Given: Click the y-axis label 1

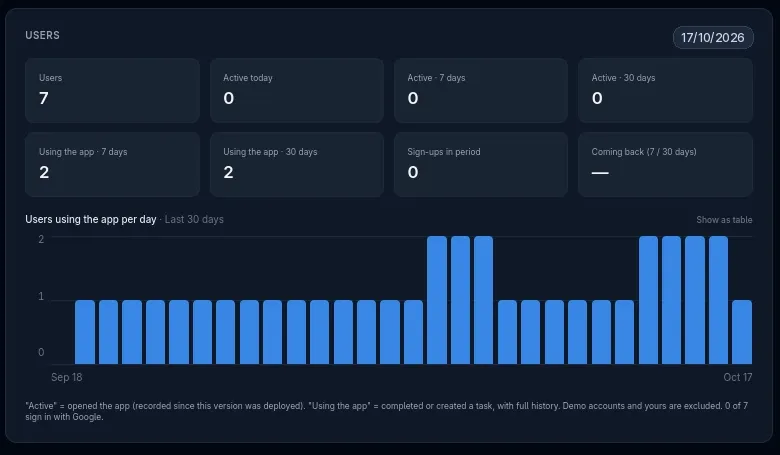Looking at the screenshot, I should [41, 297].
